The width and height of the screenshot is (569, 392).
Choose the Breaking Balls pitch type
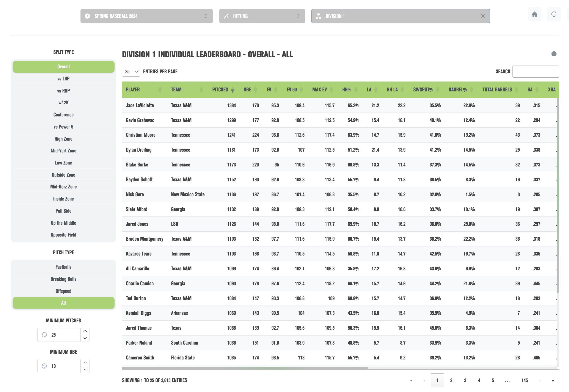click(x=63, y=279)
